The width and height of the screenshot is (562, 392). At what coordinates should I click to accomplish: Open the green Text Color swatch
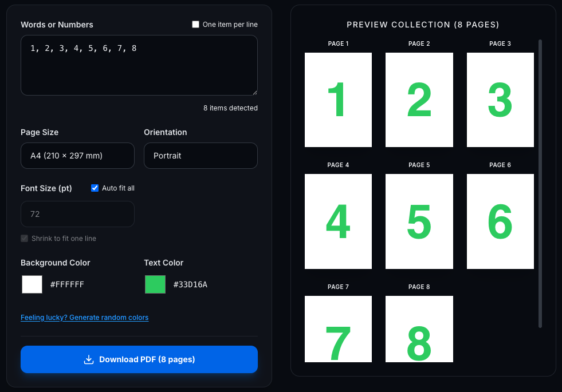155,284
